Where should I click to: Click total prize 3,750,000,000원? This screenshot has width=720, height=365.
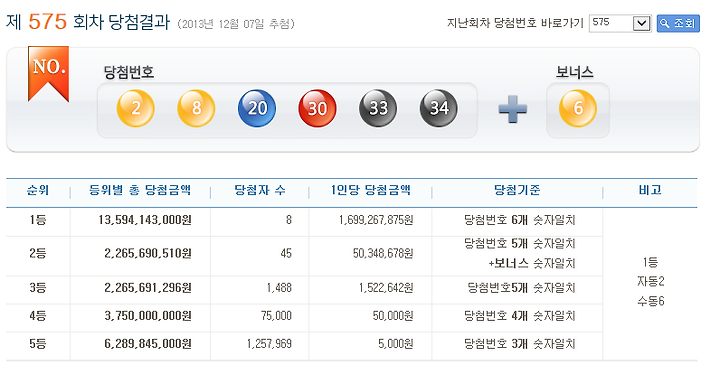148,316
